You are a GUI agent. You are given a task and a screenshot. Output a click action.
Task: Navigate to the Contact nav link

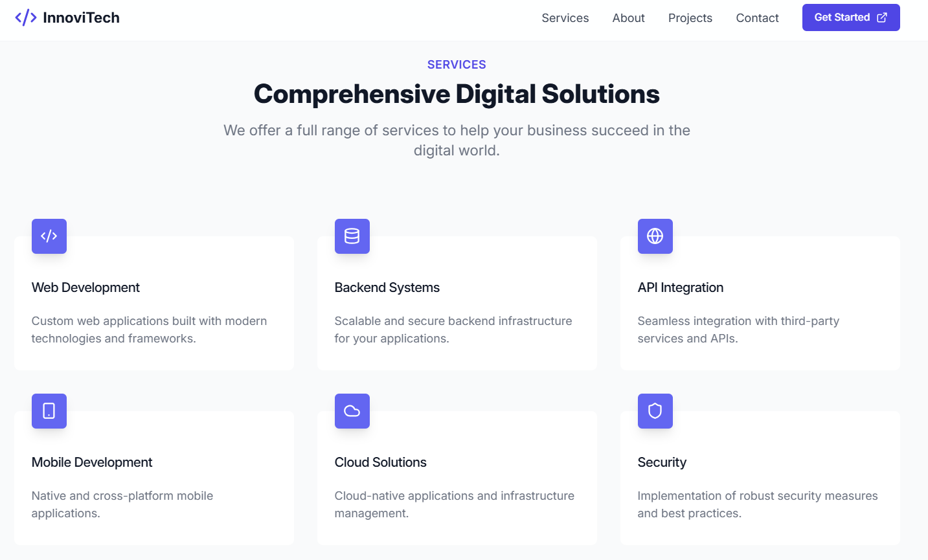[x=758, y=18]
